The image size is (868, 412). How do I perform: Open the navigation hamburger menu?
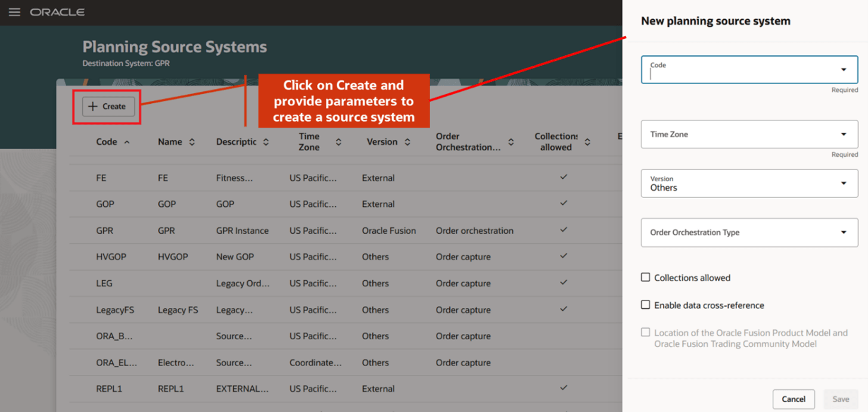(14, 11)
